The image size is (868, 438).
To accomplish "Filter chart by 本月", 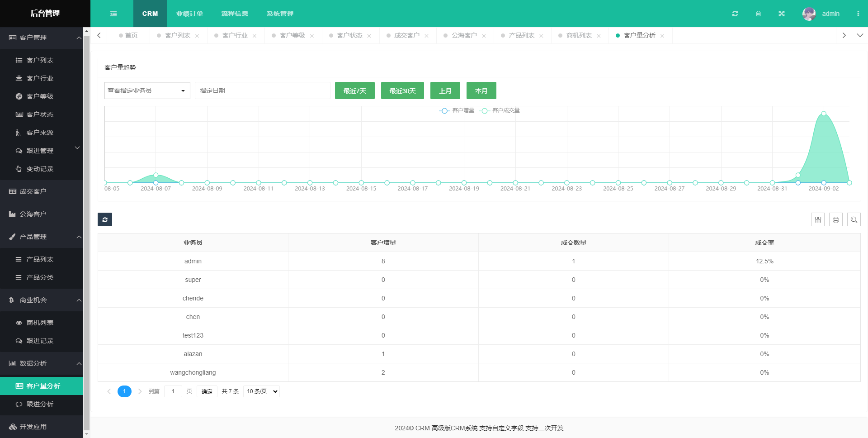I will point(481,90).
